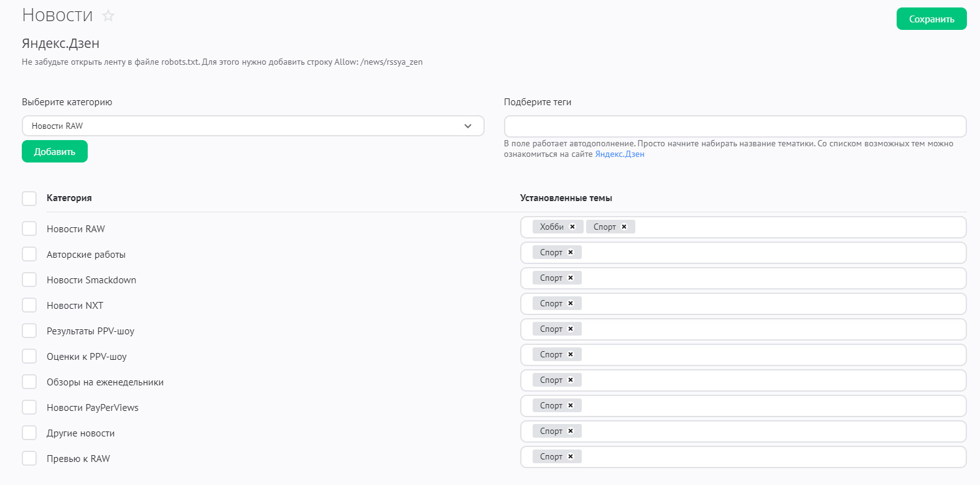Click the tags field of Новости Smackdown row
Image resolution: width=980 pixels, height=485 pixels.
pyautogui.click(x=743, y=278)
